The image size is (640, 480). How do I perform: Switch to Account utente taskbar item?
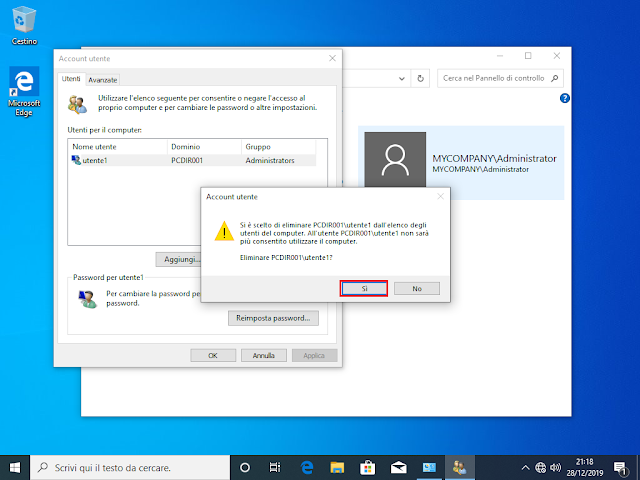pyautogui.click(x=460, y=468)
